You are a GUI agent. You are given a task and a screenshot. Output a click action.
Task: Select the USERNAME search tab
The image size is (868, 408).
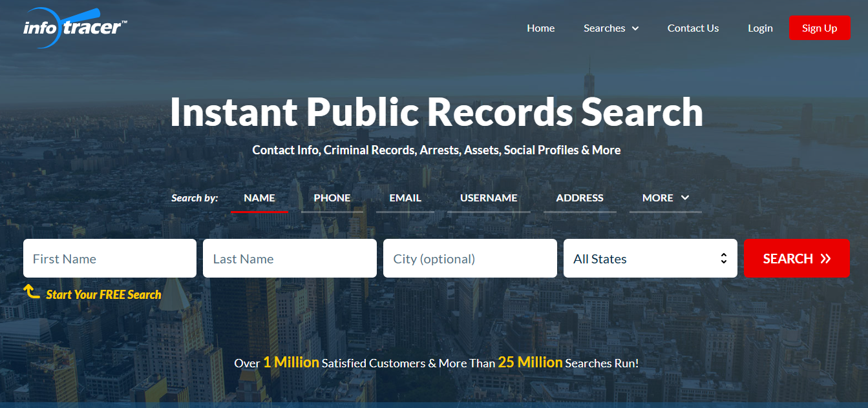tap(489, 198)
